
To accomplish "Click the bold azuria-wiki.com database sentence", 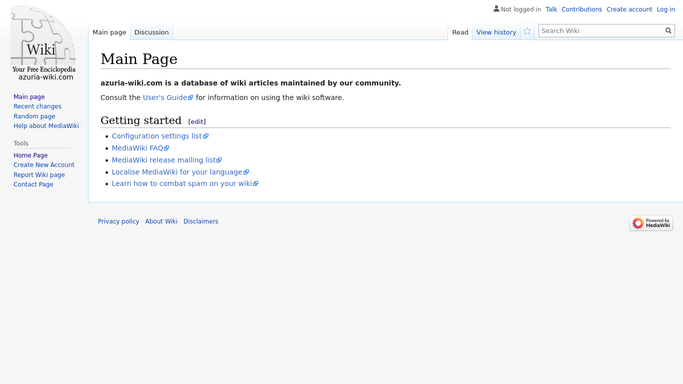I will pyautogui.click(x=250, y=83).
